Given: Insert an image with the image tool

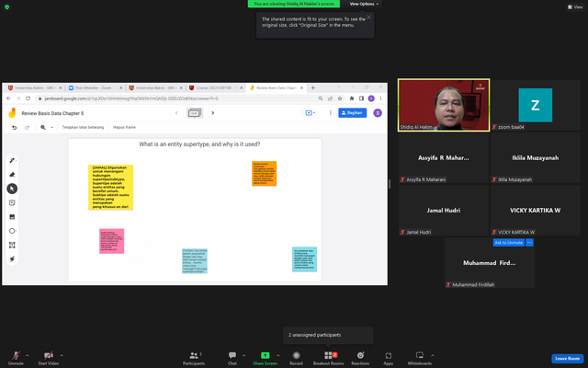Looking at the screenshot, I should pos(12,217).
